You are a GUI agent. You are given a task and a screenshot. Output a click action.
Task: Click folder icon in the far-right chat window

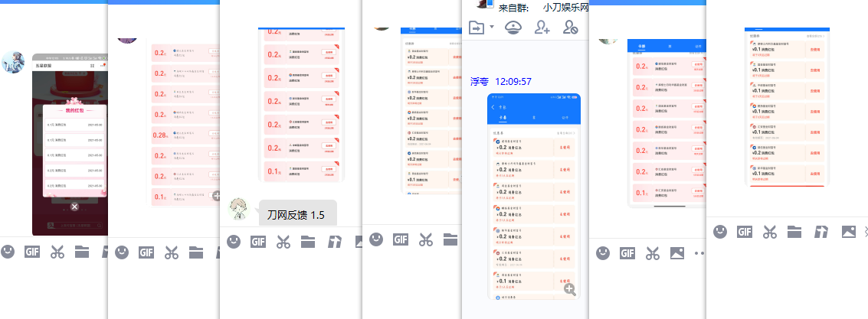click(794, 232)
